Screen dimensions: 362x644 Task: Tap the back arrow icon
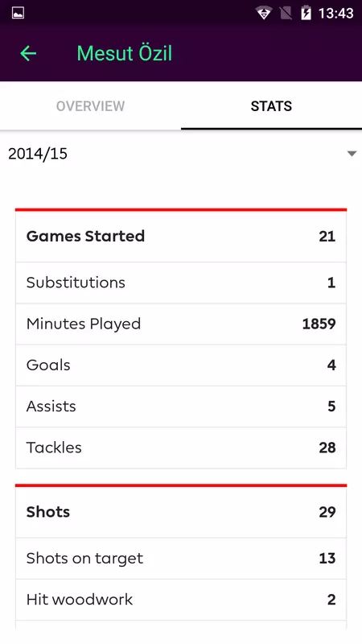28,53
